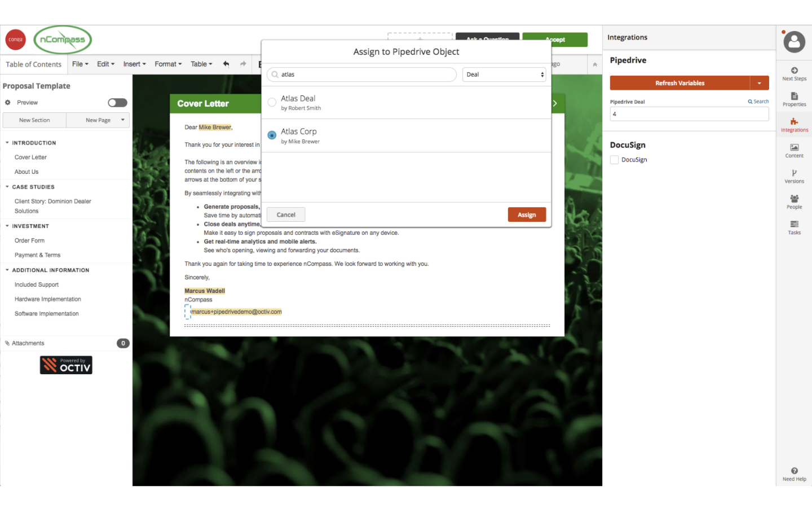Click the green Accept button
Viewport: 812px width, 508px height.
tap(554, 40)
